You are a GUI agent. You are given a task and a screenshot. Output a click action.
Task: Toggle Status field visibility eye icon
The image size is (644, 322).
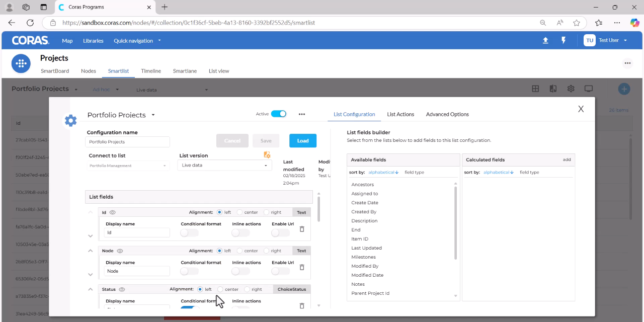point(122,289)
